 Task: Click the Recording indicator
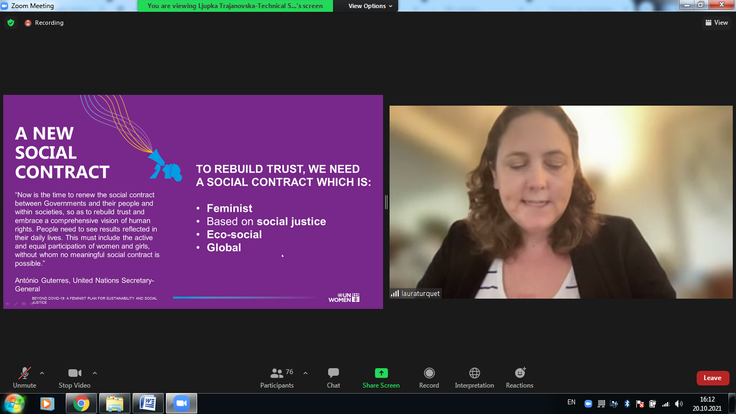click(x=45, y=22)
